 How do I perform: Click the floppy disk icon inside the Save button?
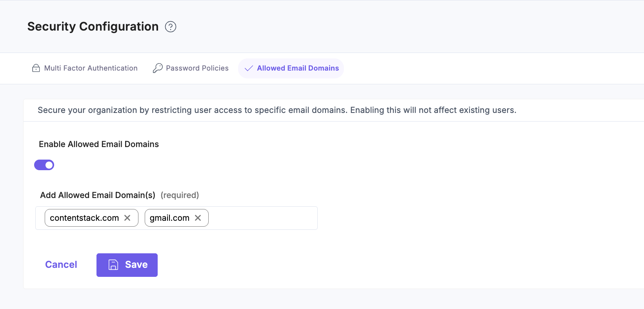[x=114, y=265]
